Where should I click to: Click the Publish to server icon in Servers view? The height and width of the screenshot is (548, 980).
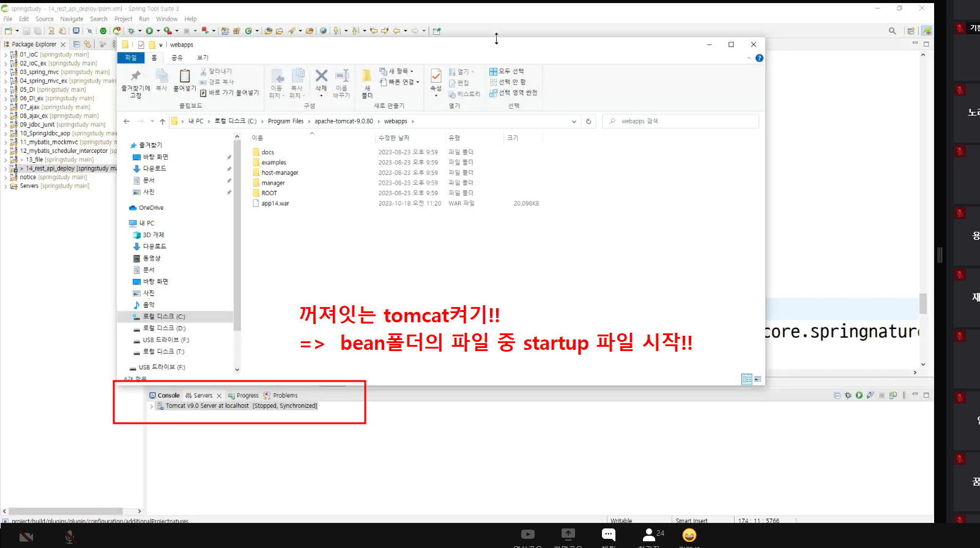tap(893, 395)
